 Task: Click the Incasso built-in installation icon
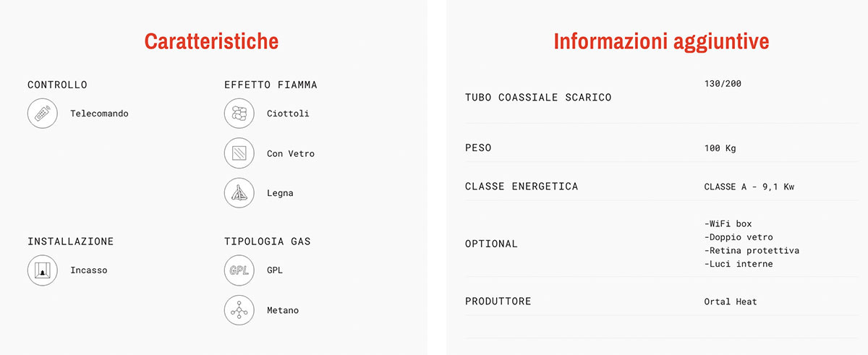[43, 270]
